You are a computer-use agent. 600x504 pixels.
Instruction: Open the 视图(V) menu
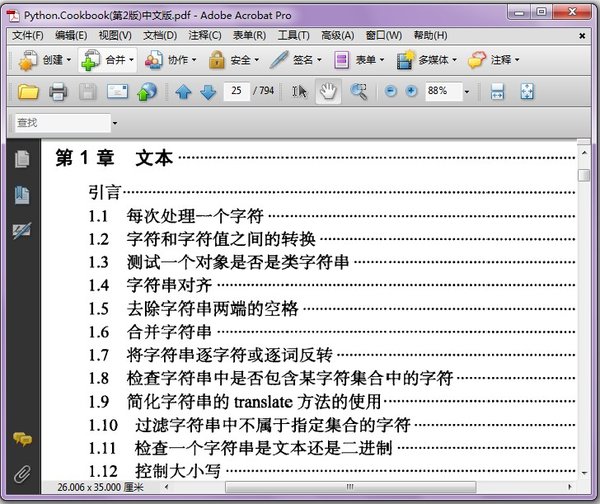[115, 36]
